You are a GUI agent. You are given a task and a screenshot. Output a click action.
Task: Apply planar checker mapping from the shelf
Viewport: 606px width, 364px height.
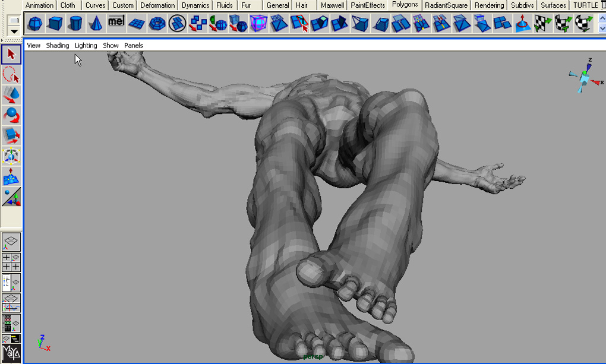click(x=543, y=23)
